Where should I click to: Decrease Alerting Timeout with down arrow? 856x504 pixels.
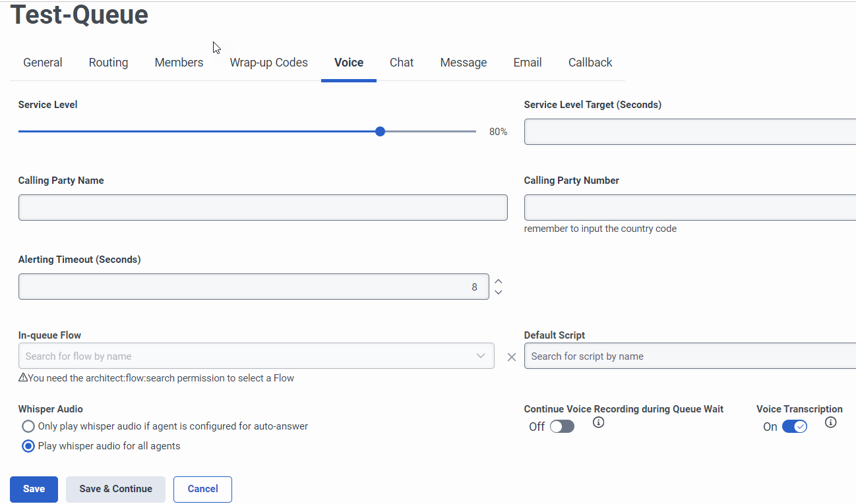(499, 292)
